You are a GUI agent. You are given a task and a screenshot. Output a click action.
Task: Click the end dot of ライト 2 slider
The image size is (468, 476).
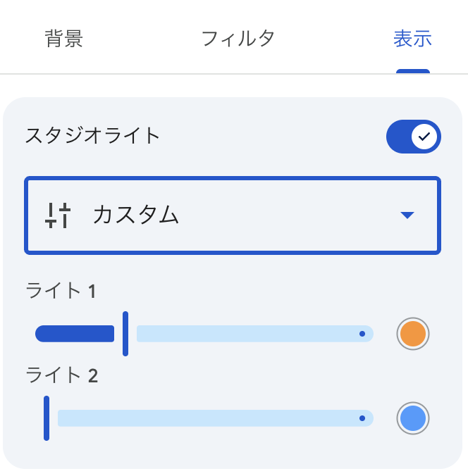[362, 418]
